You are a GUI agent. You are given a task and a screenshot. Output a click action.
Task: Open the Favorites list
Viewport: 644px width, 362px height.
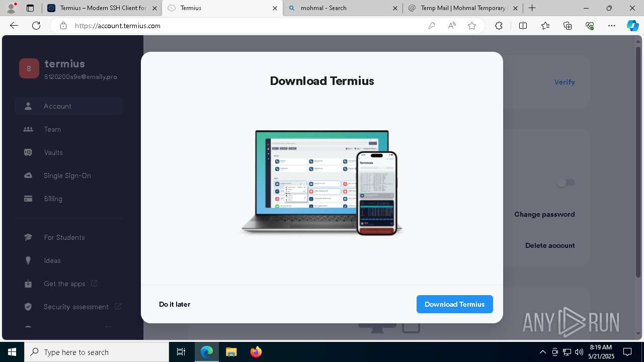[x=545, y=26]
